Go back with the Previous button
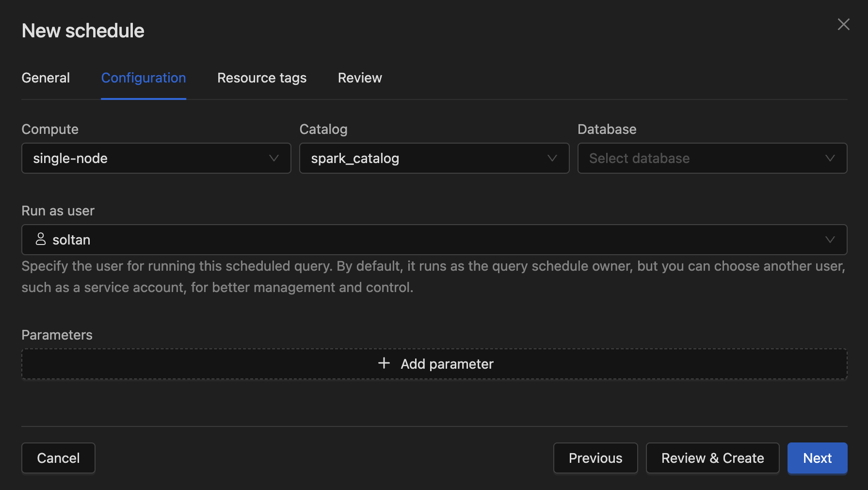 click(x=595, y=458)
